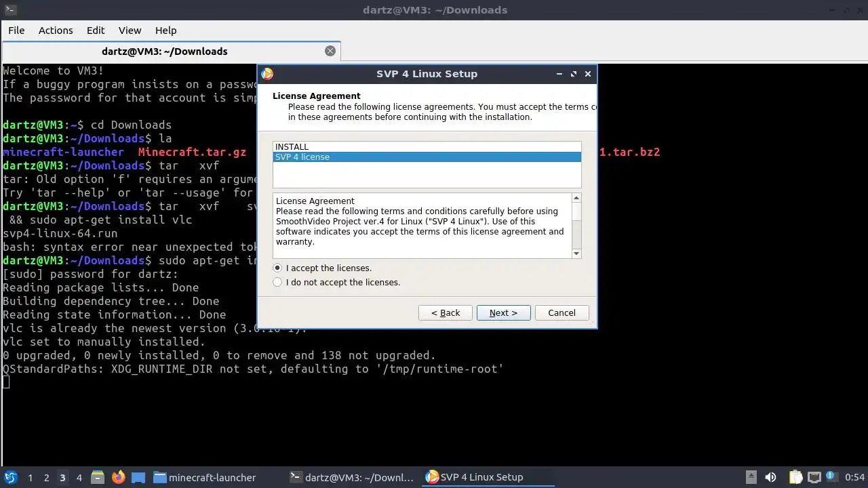Click the Back button in the setup
The height and width of the screenshot is (488, 868).
pos(446,312)
